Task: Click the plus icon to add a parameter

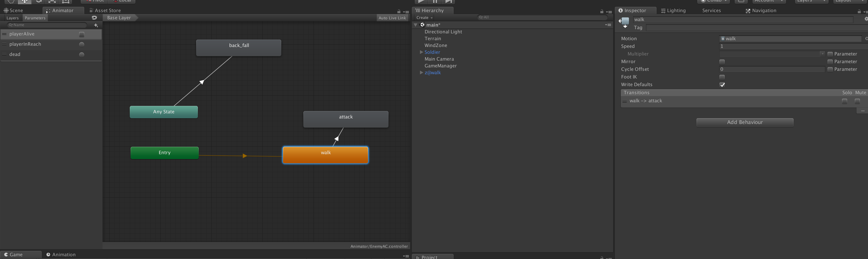Action: (x=96, y=25)
